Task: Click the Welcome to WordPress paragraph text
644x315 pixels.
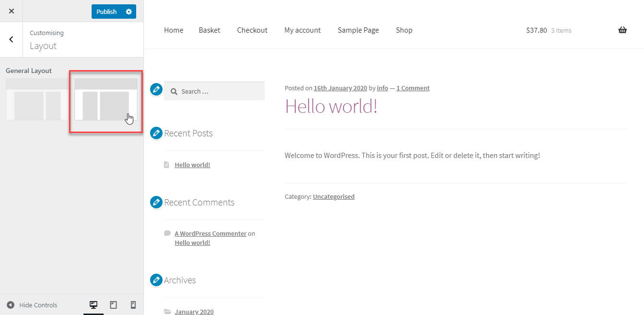Action: click(412, 156)
